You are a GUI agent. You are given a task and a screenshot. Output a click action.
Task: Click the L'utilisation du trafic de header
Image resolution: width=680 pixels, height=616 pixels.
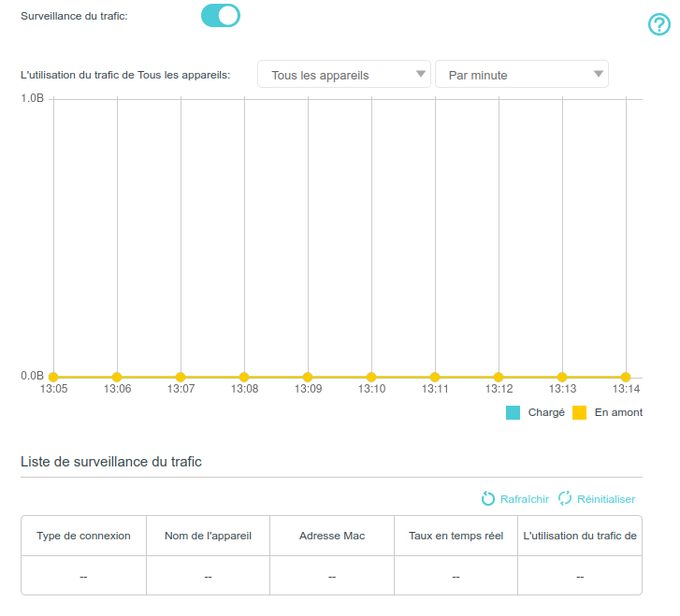tap(580, 536)
